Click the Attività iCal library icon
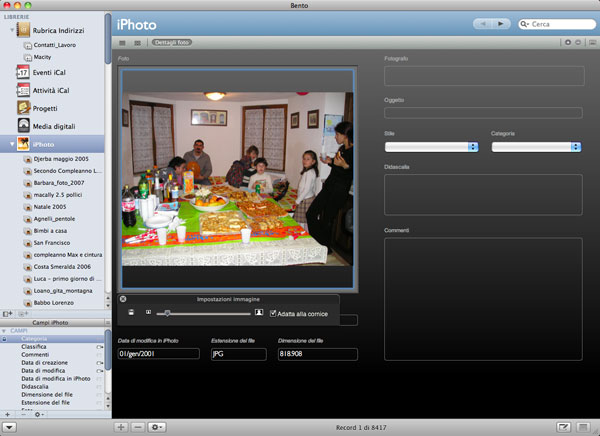This screenshot has width=600, height=436. (23, 90)
